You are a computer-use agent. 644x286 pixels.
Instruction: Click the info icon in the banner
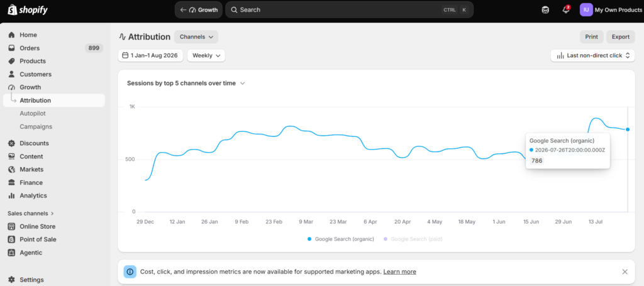(x=130, y=272)
